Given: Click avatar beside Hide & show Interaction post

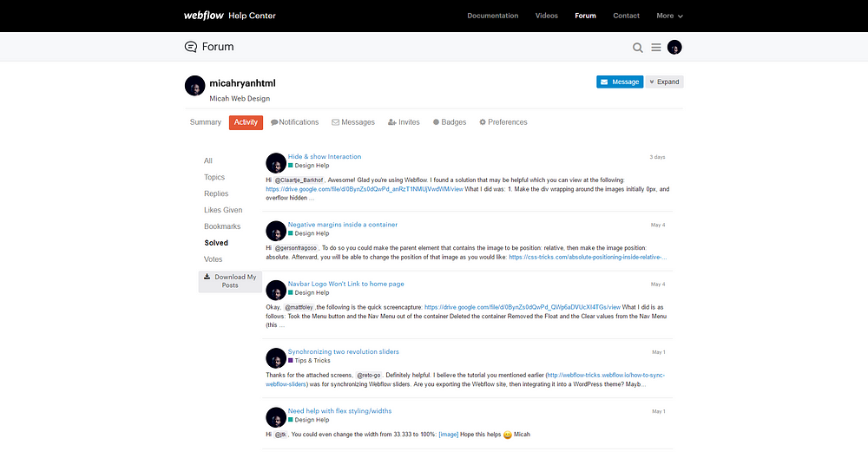Looking at the screenshot, I should [x=276, y=163].
